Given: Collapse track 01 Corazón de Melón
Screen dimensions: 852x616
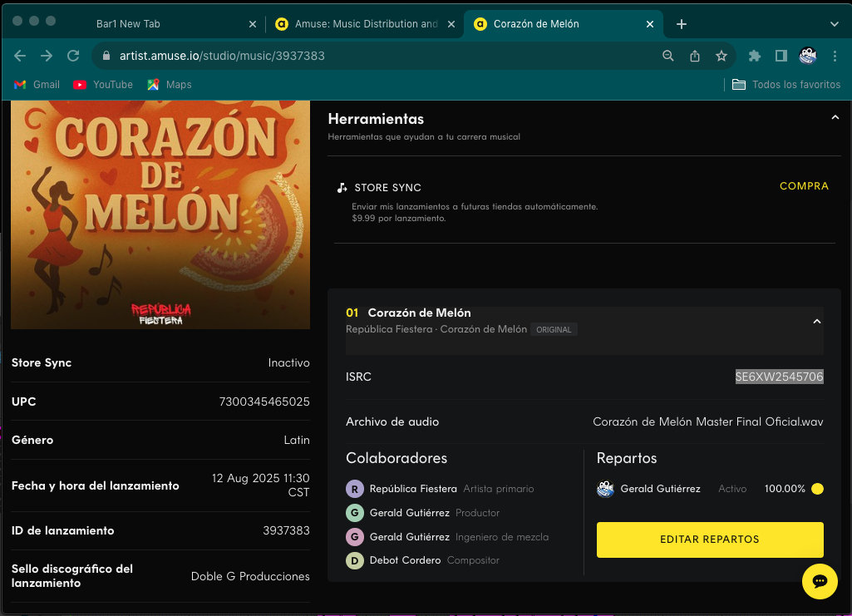Looking at the screenshot, I should tap(817, 322).
